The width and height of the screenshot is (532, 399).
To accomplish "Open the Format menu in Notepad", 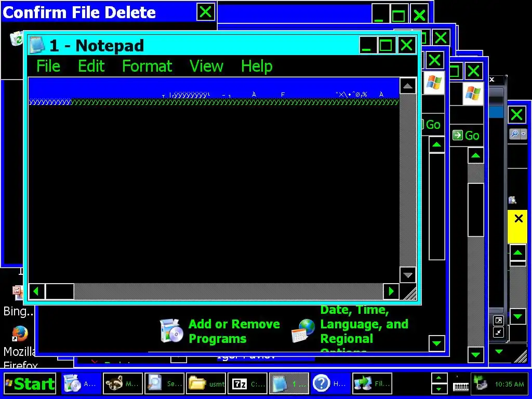I will [x=147, y=66].
